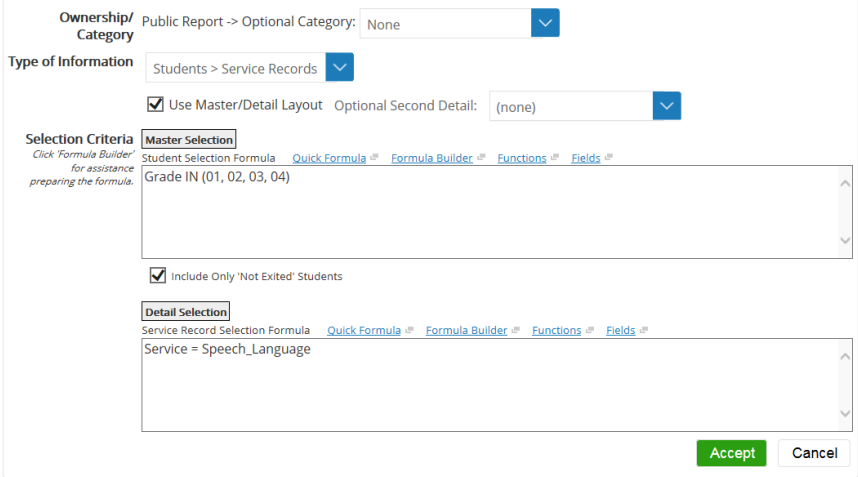
Task: Toggle Use Master/Detail Layout checkbox
Action: click(155, 104)
